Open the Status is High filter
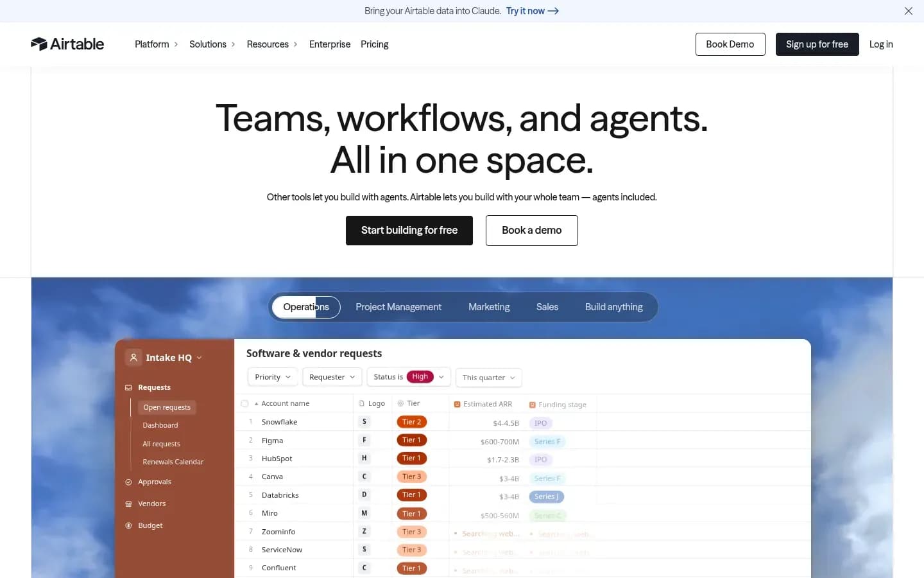924x578 pixels. point(409,377)
